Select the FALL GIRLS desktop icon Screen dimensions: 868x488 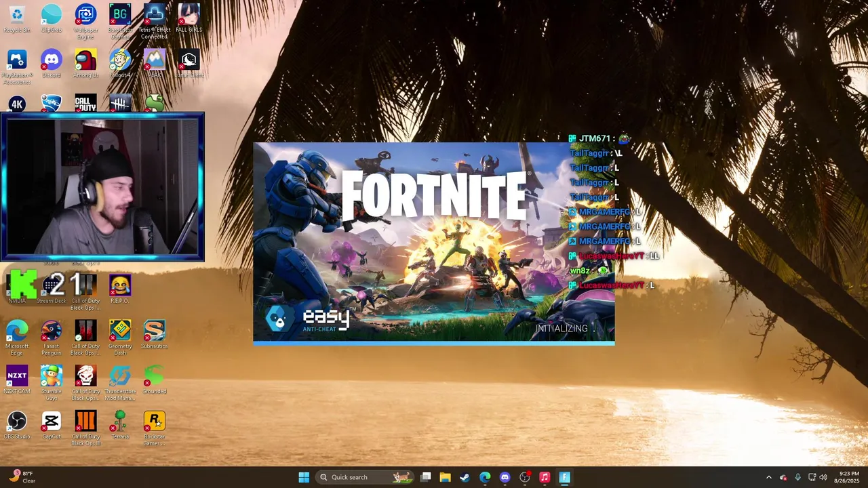[189, 18]
